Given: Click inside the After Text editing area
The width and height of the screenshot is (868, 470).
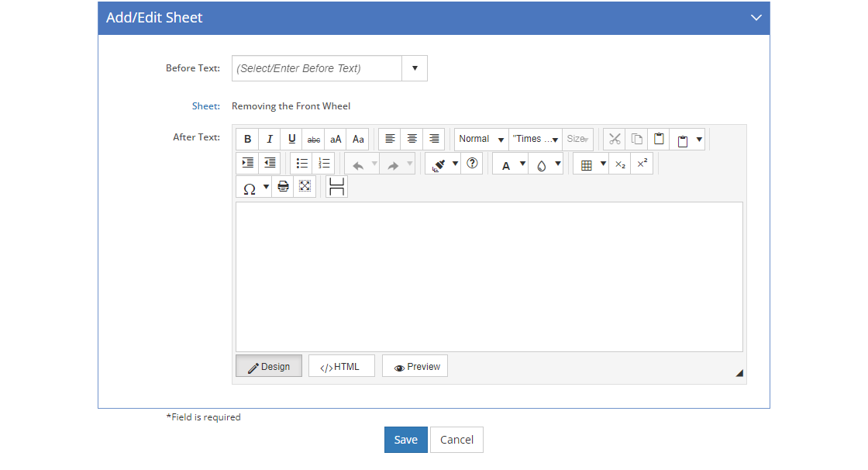Looking at the screenshot, I should click(x=489, y=277).
